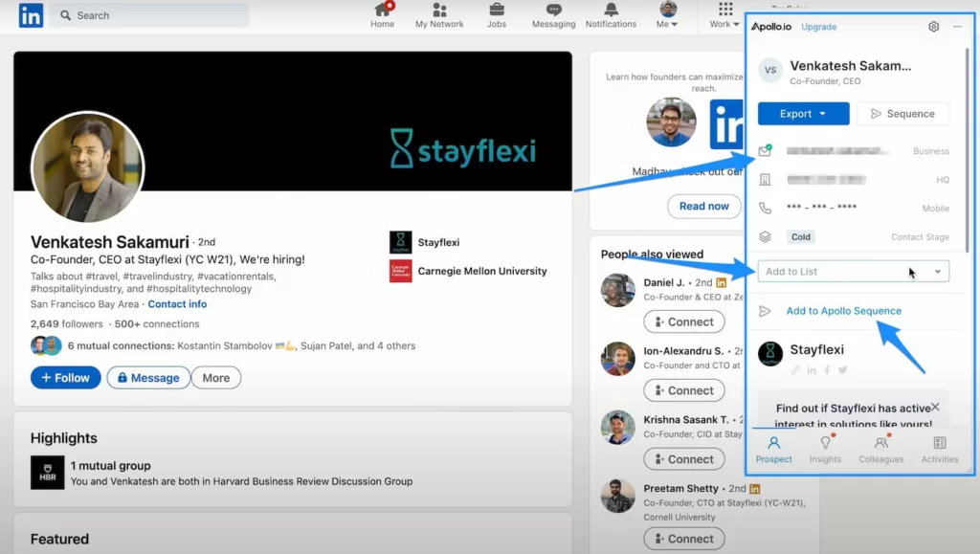The height and width of the screenshot is (554, 980).
Task: Connect with Krishna Sasank T.
Action: tap(684, 459)
